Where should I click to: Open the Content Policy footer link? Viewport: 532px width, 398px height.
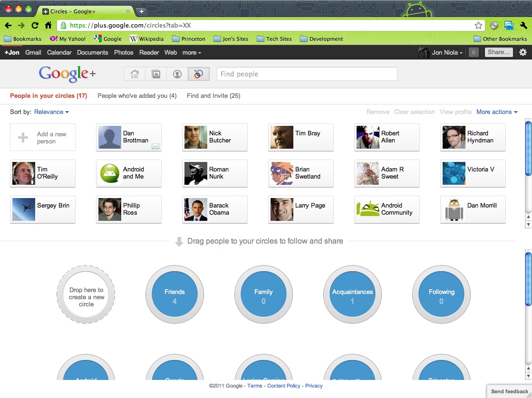284,386
